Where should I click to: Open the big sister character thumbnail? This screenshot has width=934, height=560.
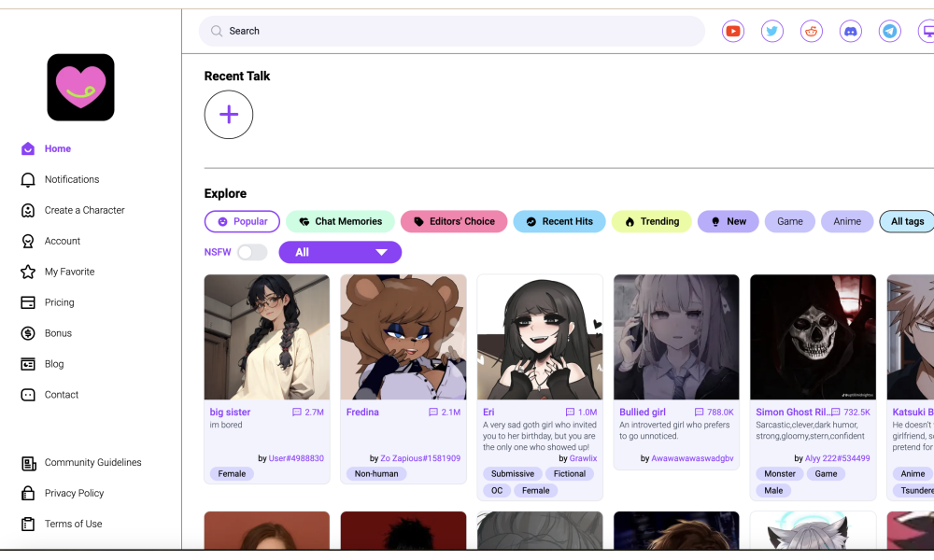click(267, 337)
